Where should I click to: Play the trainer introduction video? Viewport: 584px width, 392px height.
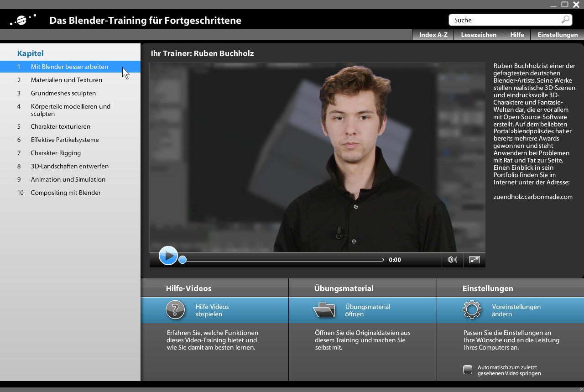[x=168, y=256]
